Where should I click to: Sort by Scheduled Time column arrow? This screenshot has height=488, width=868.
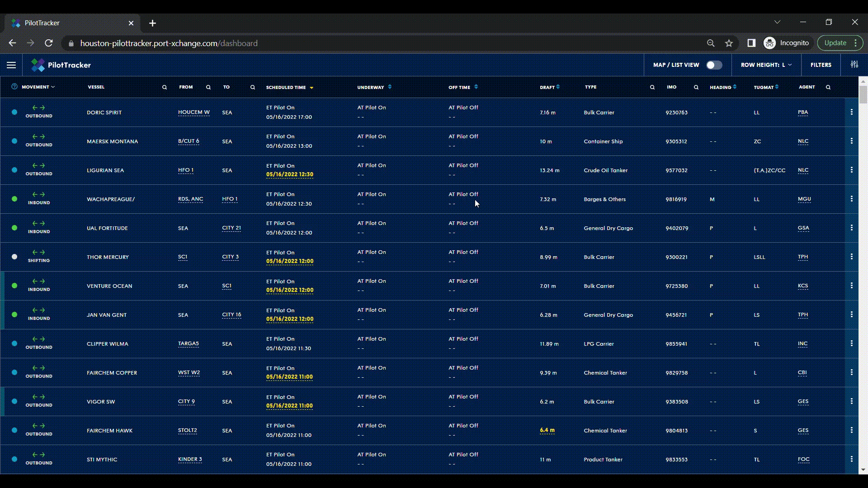point(311,88)
